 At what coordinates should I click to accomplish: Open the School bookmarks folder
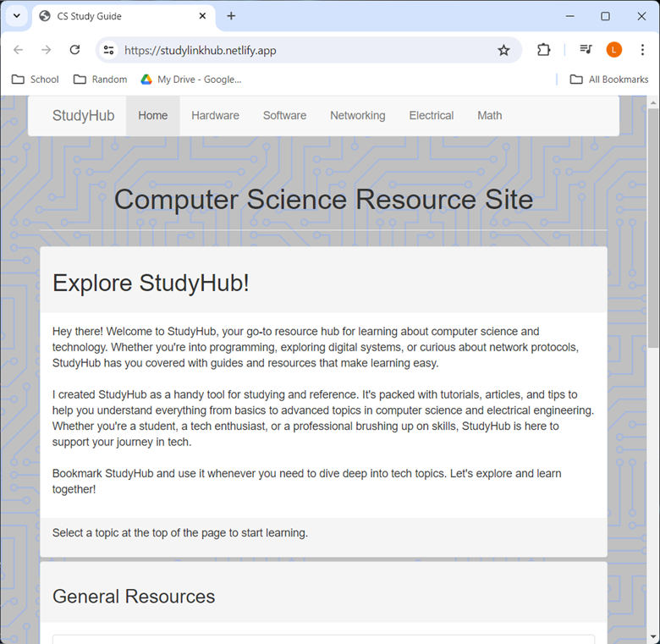coord(35,80)
